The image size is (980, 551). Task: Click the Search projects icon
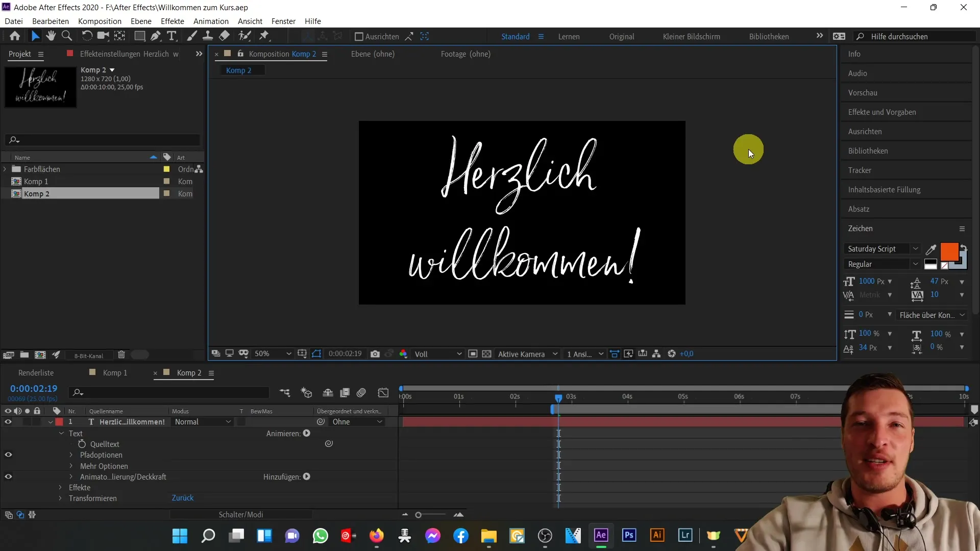[x=15, y=140]
